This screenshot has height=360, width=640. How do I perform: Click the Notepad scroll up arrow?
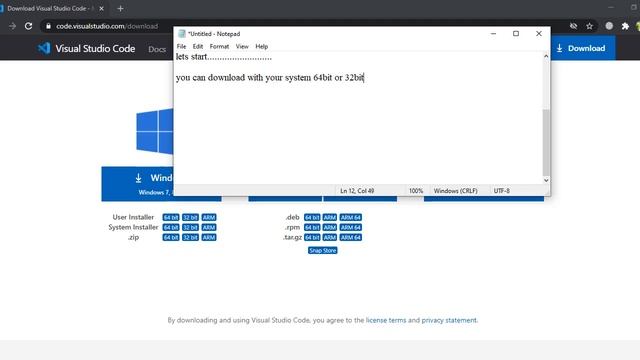[x=546, y=56]
